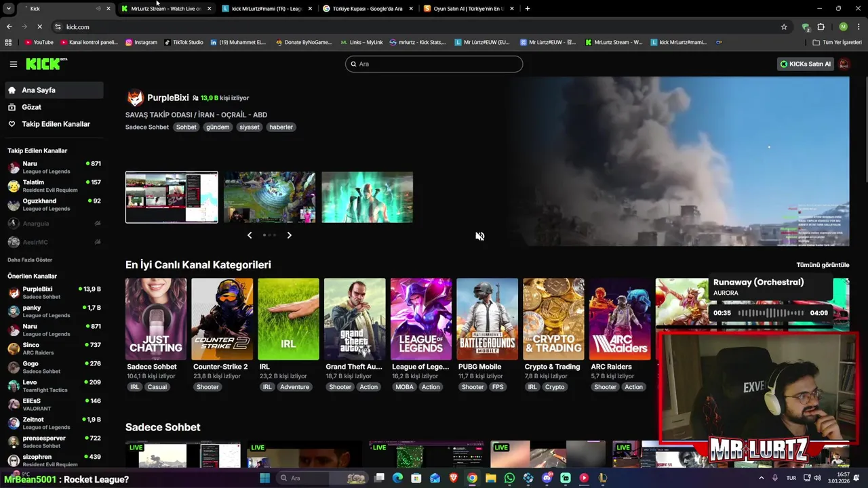Screen dimensions: 868x488
Task: Select the gündem tag
Action: click(218, 127)
